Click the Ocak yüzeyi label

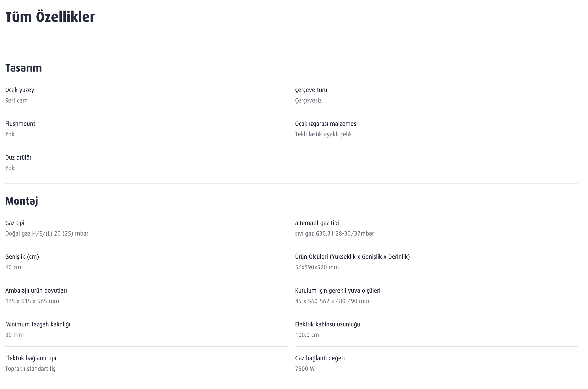pos(20,90)
